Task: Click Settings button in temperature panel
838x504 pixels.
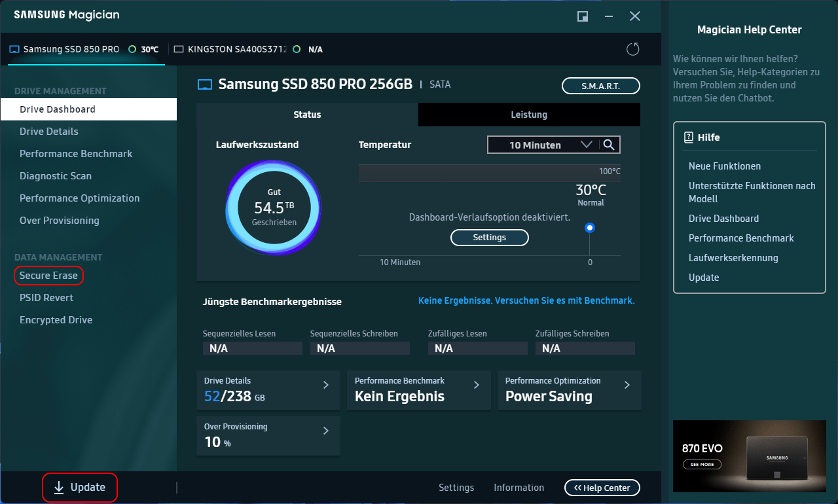Action: (490, 238)
